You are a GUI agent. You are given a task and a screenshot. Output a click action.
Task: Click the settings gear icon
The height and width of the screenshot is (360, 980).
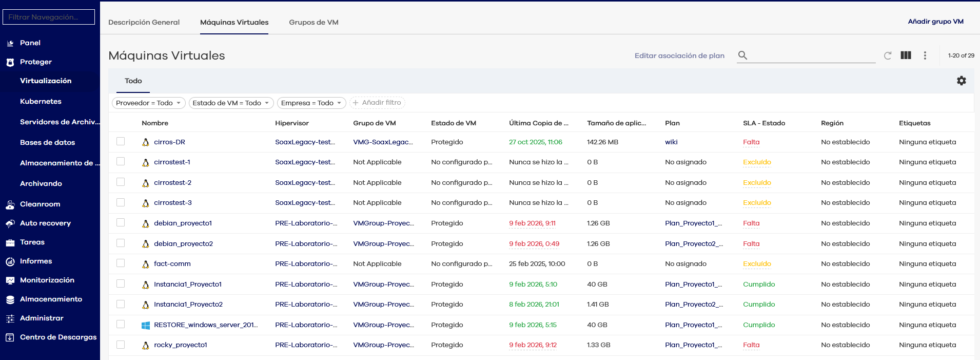click(x=961, y=81)
